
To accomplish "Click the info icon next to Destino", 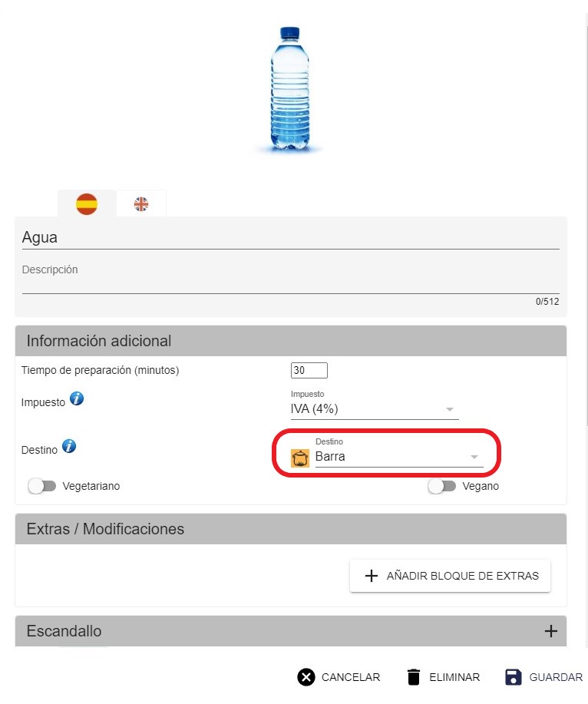I will tap(69, 446).
